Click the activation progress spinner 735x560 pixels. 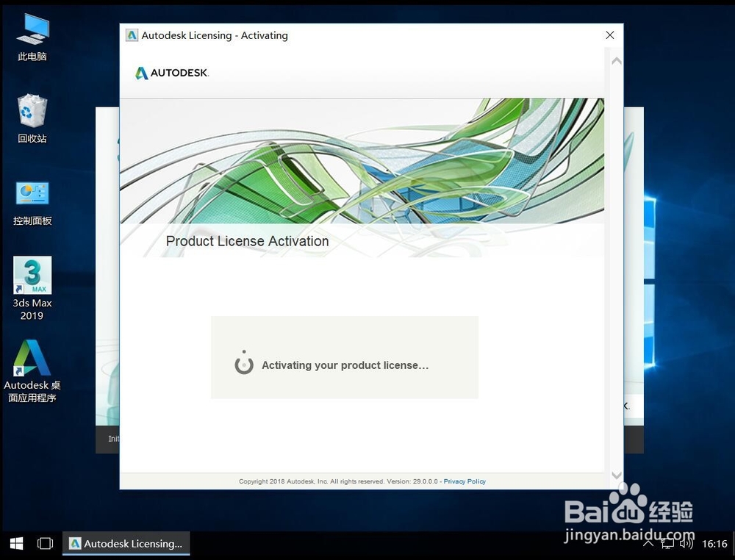coord(244,363)
